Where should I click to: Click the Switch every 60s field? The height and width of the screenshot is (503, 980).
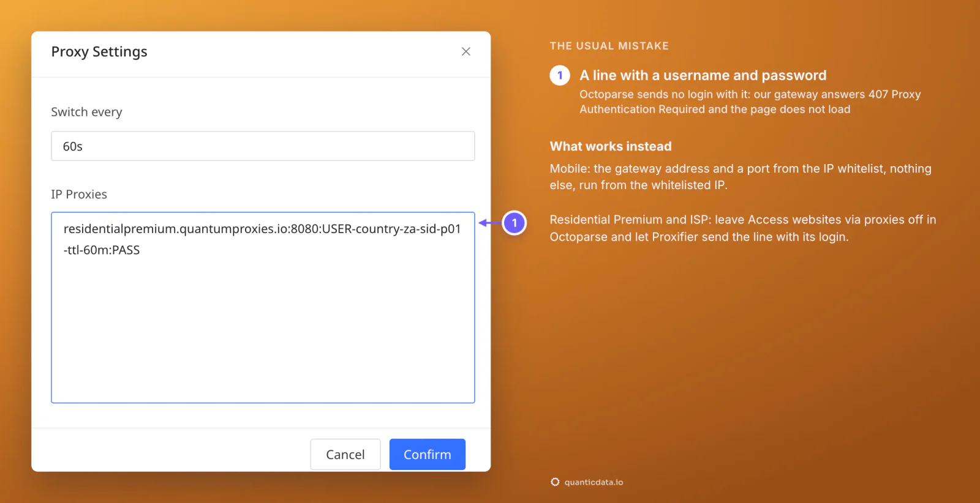(263, 146)
